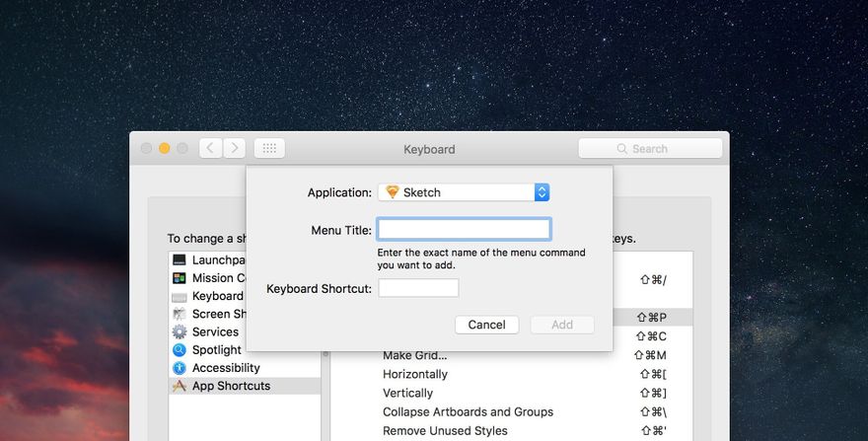Click the ⇧⌘[ shortcut for Horizontally
The image size is (868, 441).
tap(653, 374)
